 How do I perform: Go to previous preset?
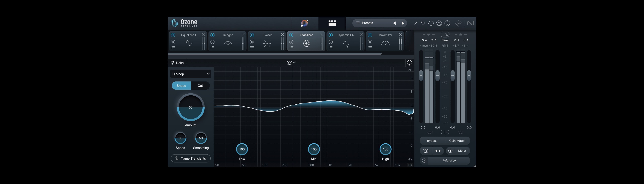(x=394, y=23)
